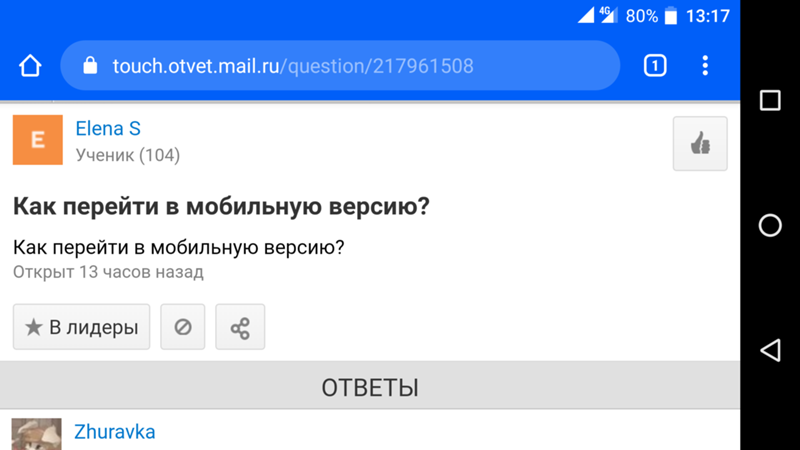
Task: Tap Elena S orange avatar
Action: [x=38, y=140]
